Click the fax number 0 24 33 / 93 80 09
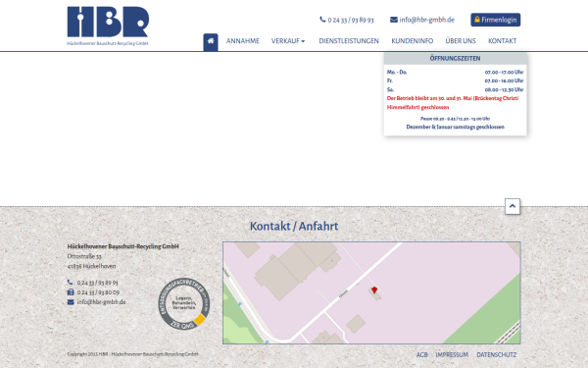 tap(98, 292)
